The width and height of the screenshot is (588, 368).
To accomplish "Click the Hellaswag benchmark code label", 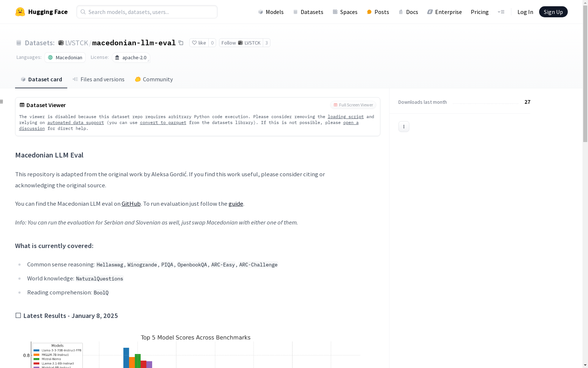I will tap(110, 265).
